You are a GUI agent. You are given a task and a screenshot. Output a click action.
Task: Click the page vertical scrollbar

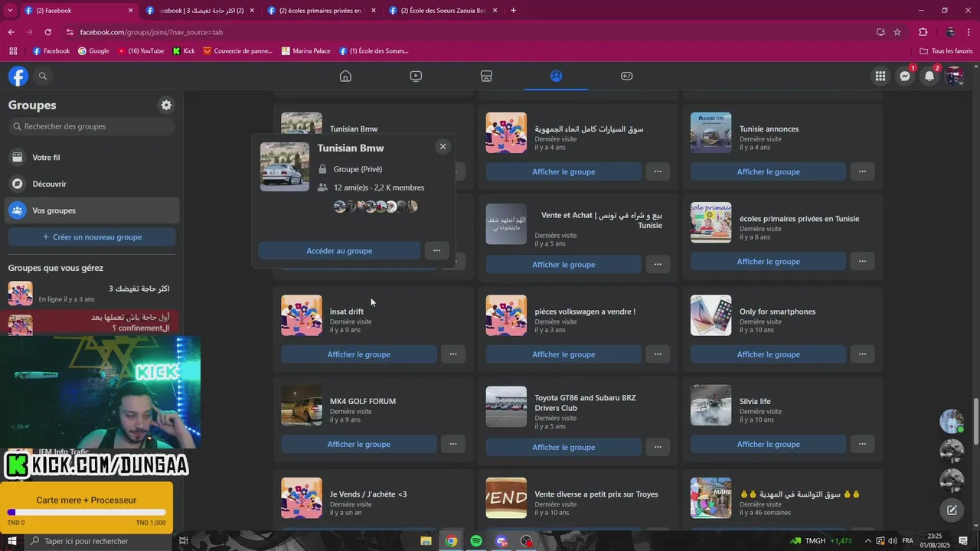(x=975, y=421)
